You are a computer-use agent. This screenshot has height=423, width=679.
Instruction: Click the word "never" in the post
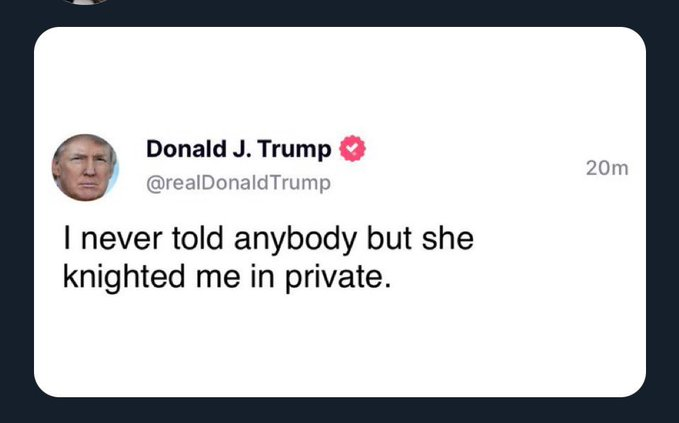click(122, 239)
